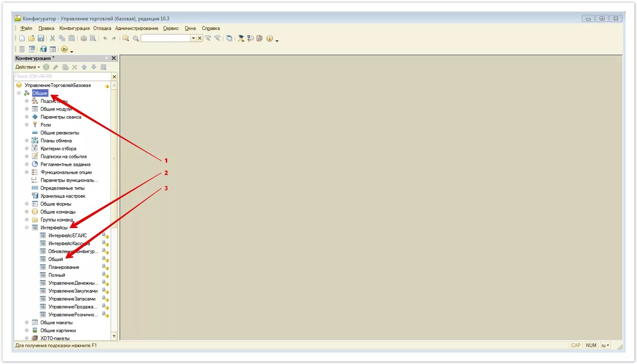Select the Определяемые типы item
The image size is (637, 364).
(63, 188)
